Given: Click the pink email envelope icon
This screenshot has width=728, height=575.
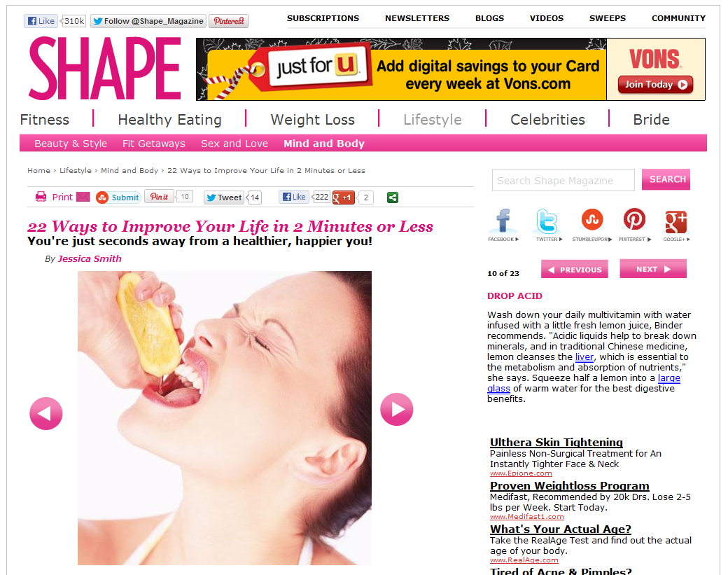Looking at the screenshot, I should (x=83, y=197).
